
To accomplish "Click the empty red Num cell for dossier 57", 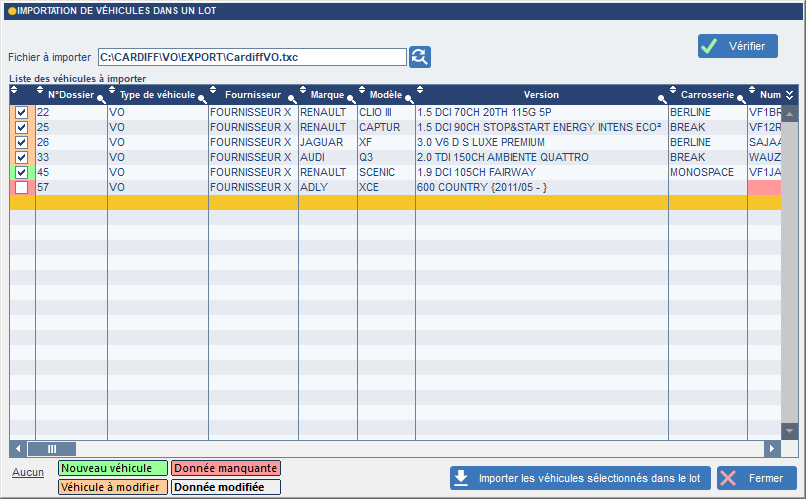I will coord(764,188).
